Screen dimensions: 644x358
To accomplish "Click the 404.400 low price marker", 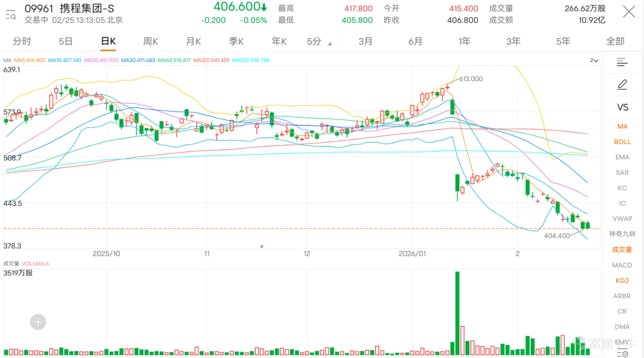I will [557, 236].
